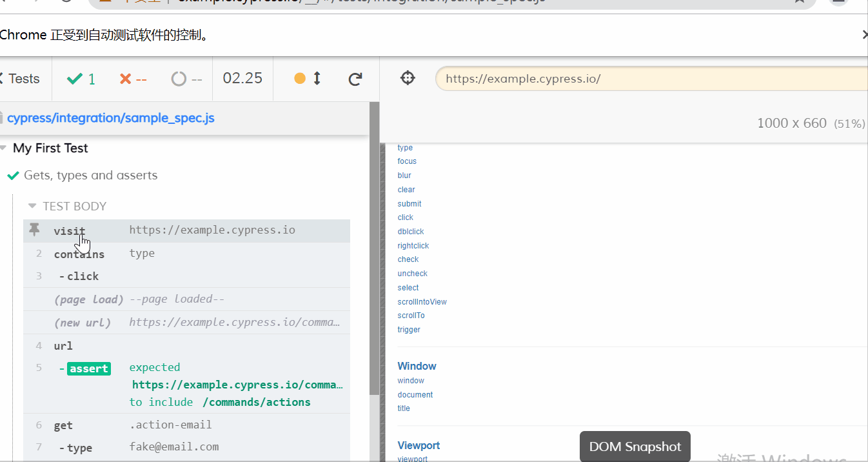
Task: Select the assert command in log
Action: [89, 368]
